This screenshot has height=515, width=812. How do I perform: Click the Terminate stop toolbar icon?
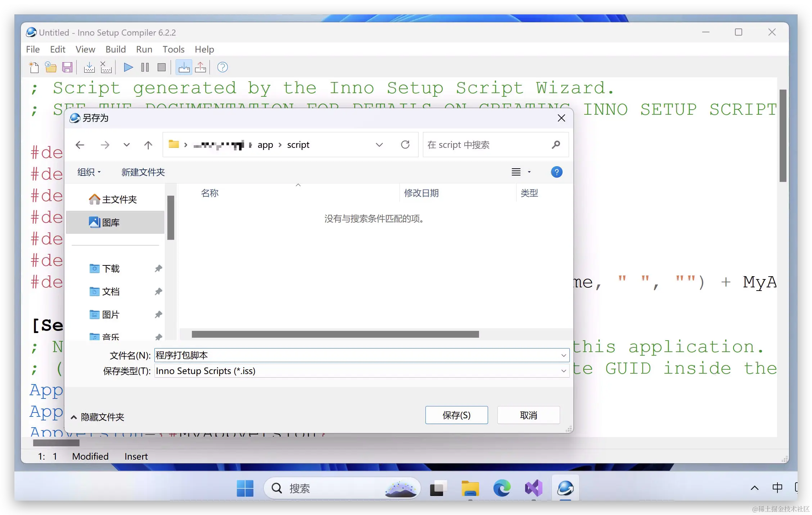(x=162, y=67)
